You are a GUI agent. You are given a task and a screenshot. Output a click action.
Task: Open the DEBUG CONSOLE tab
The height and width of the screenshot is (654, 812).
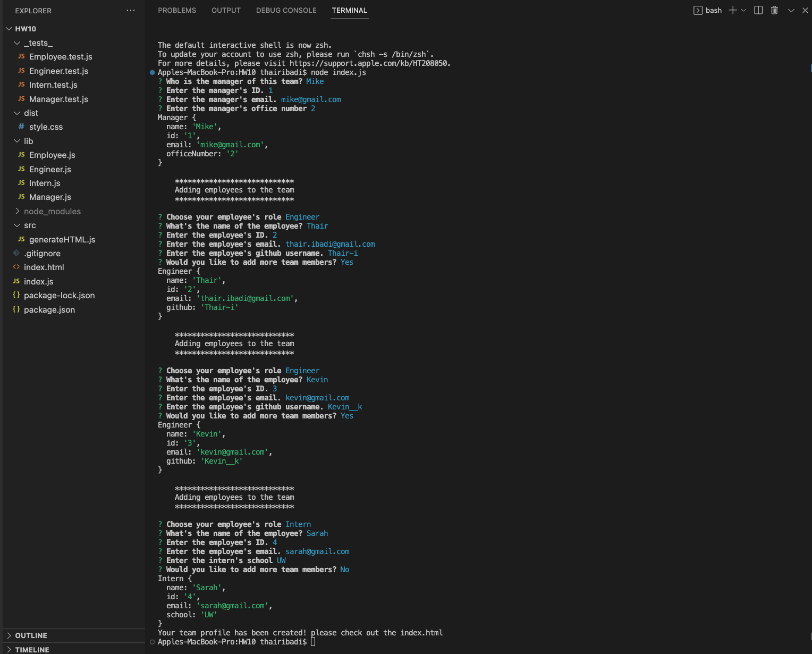coord(286,10)
